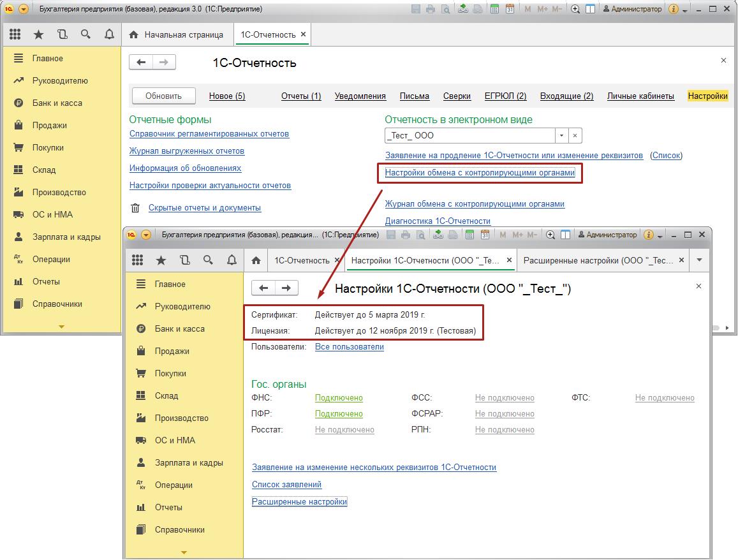Switch to Начальная страница tab
The image size is (738, 560).
coord(178,35)
